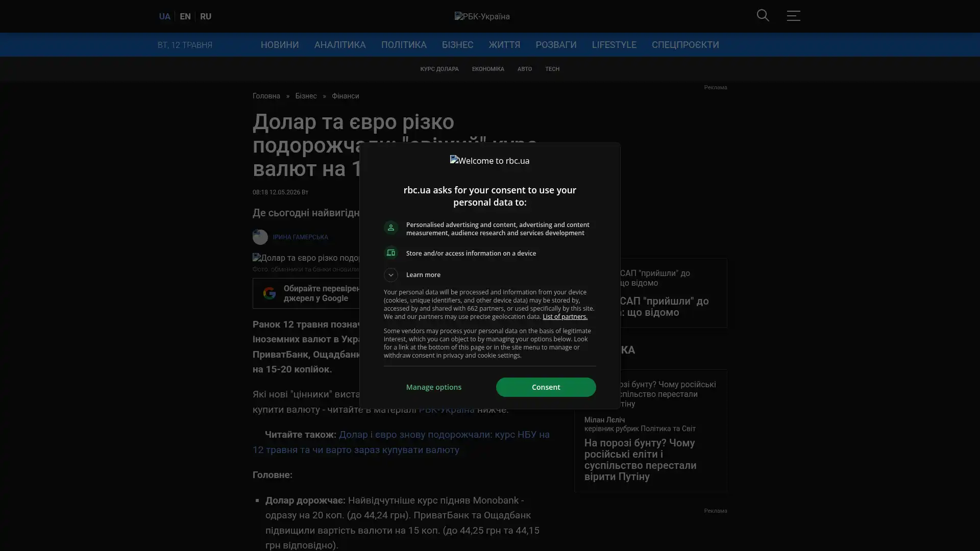Click the personalised advertising person icon

click(391, 228)
